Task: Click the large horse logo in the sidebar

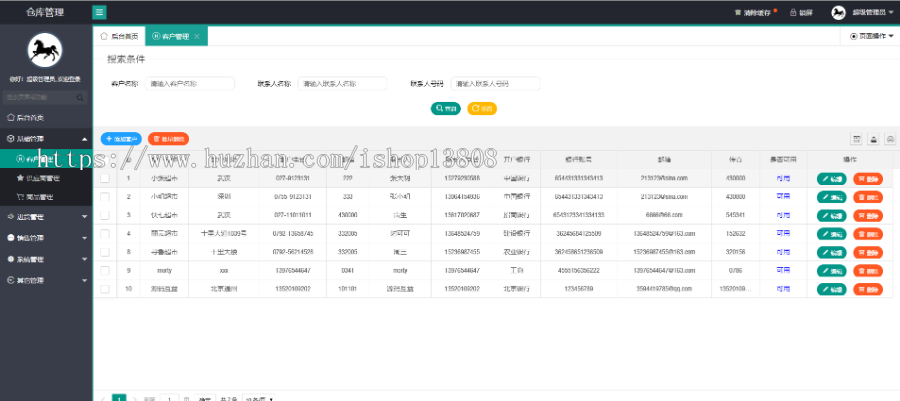Action: click(45, 50)
